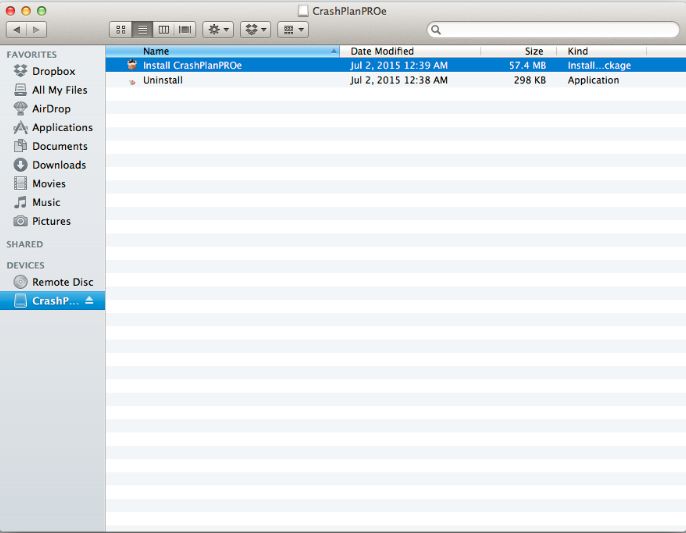
Task: Zoom the Finder window
Action: tap(42, 11)
